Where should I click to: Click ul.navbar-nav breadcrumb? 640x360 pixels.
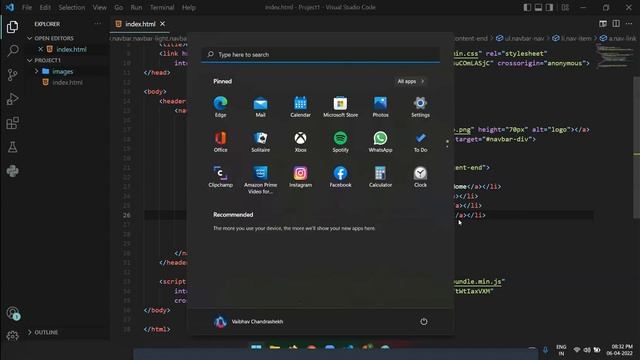pyautogui.click(x=520, y=38)
